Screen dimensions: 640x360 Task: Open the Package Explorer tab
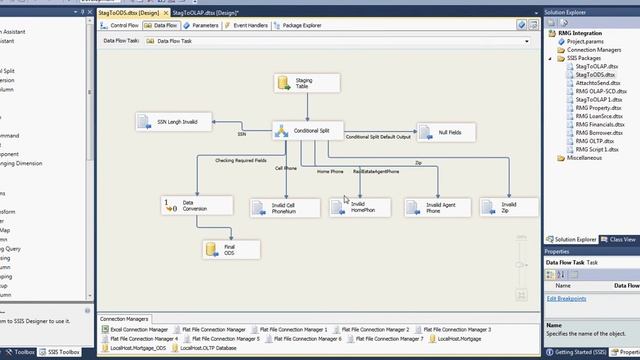(x=298, y=25)
